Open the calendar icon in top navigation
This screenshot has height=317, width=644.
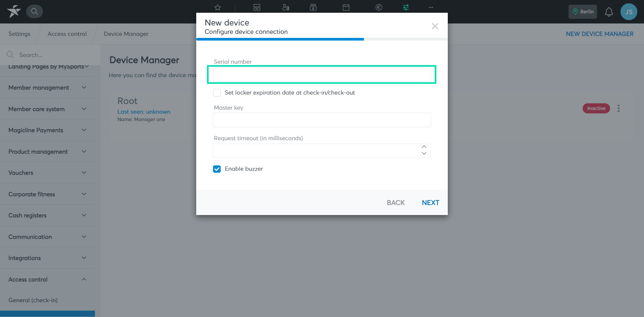(x=346, y=7)
